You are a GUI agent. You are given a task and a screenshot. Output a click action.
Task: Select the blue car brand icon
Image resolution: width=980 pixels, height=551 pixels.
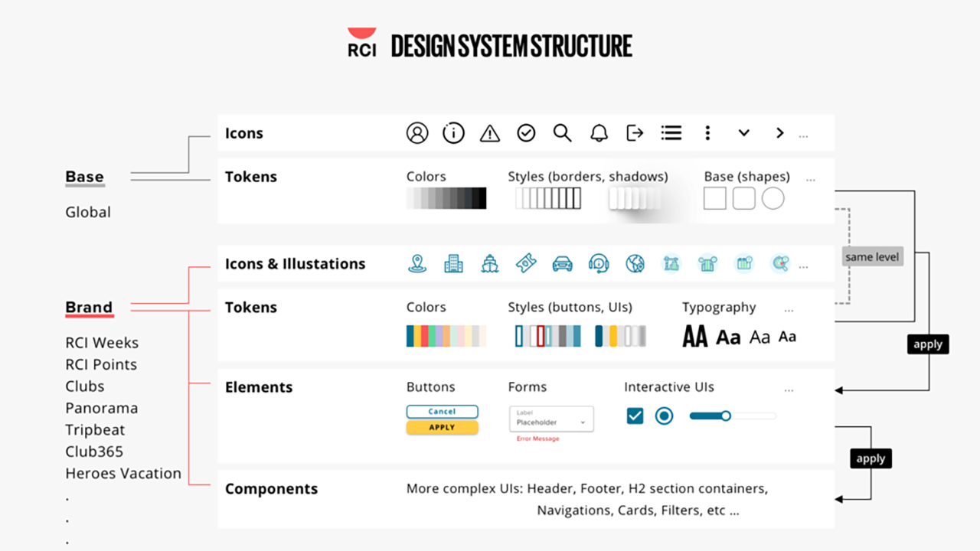click(562, 264)
